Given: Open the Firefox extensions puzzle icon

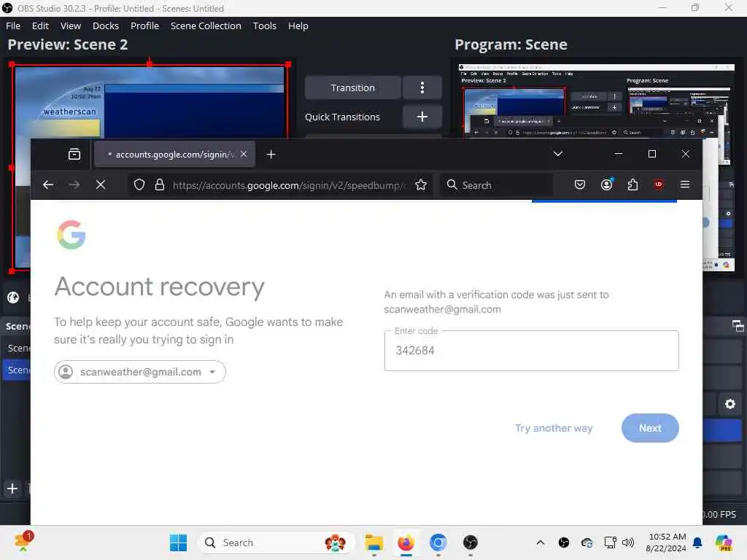Looking at the screenshot, I should coord(632,184).
